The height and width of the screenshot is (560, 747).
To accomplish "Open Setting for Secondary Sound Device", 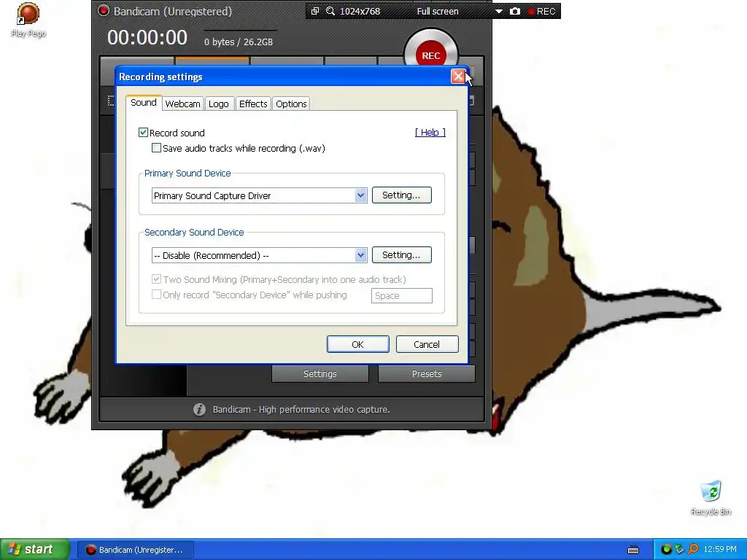I will coord(402,254).
